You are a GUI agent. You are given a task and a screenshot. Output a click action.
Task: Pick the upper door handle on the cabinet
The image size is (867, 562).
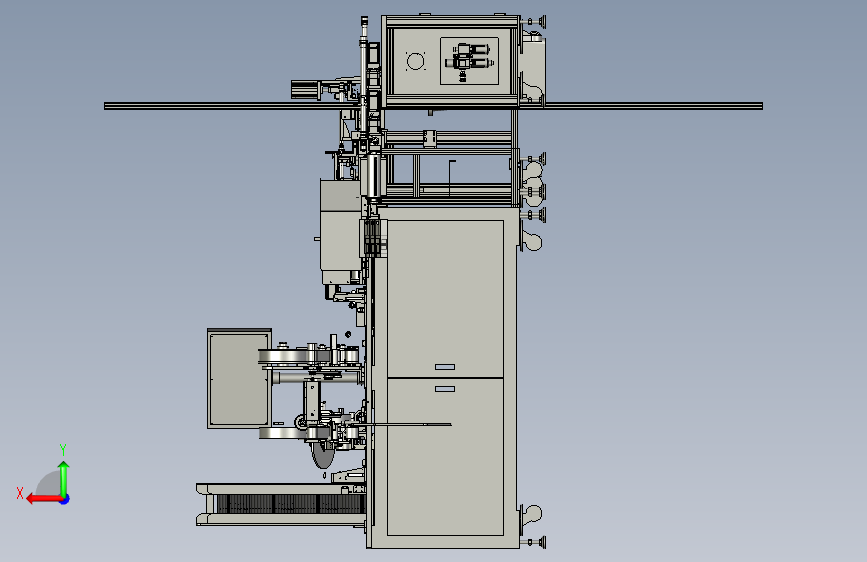(445, 367)
